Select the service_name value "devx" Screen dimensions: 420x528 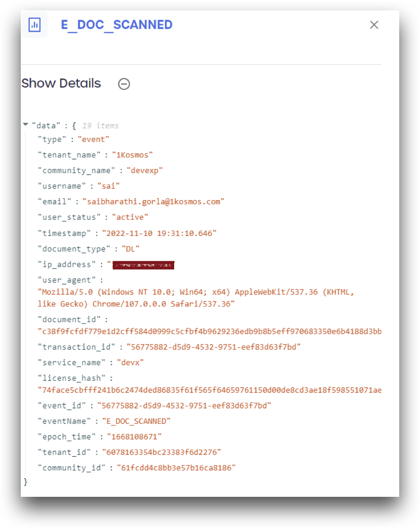click(130, 363)
